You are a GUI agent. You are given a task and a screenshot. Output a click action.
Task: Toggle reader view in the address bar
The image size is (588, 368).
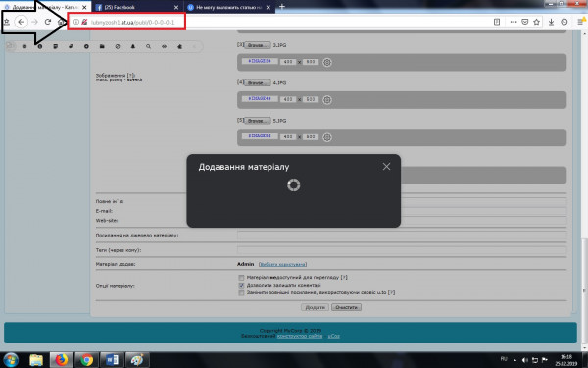497,22
